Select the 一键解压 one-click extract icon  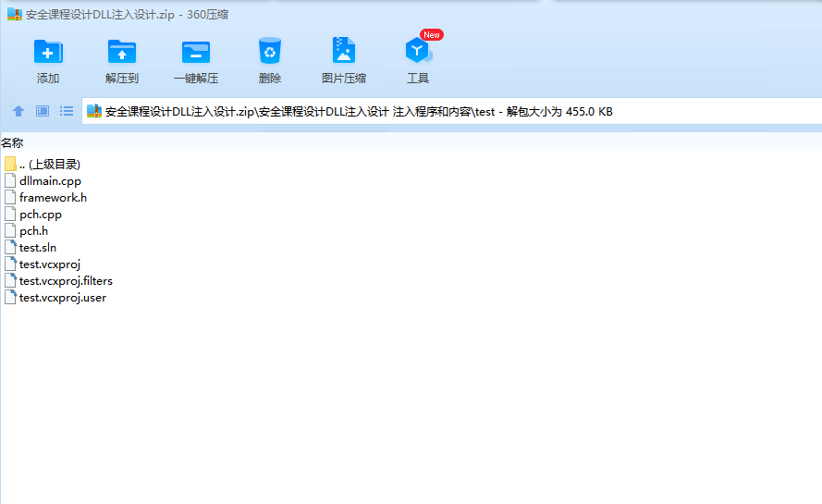click(x=195, y=52)
